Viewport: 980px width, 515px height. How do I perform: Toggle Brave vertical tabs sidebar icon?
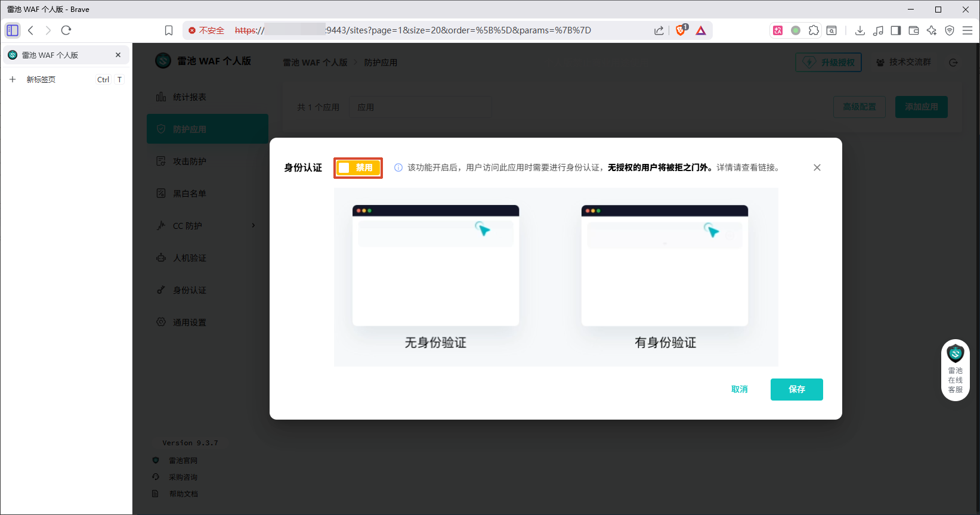[13, 30]
